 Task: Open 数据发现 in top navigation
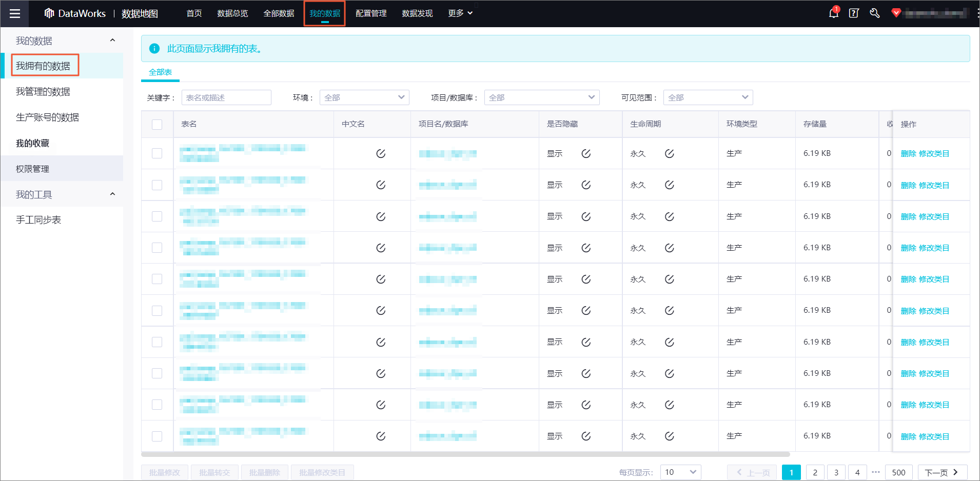tap(417, 13)
